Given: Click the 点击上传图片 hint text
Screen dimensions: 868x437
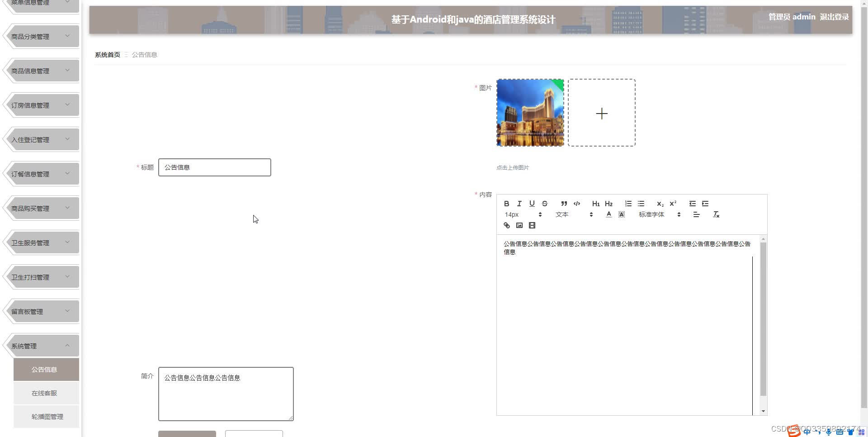Looking at the screenshot, I should [513, 167].
